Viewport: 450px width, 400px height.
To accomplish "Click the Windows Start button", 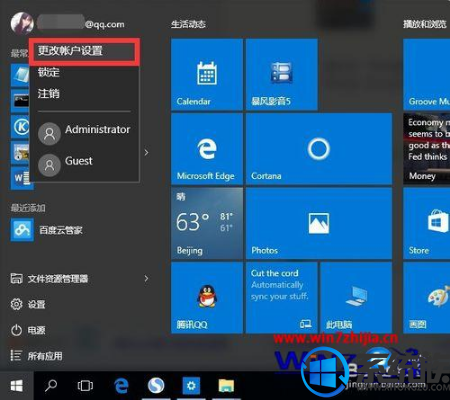I will 17,386.
